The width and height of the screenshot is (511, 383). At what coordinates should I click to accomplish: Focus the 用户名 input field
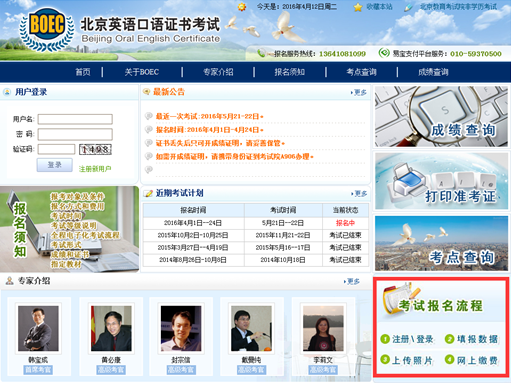pos(75,119)
